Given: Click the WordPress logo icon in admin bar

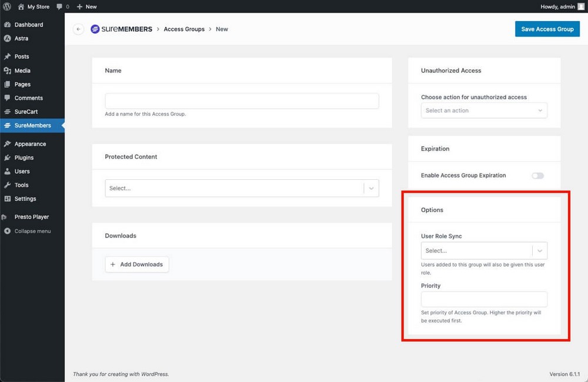Looking at the screenshot, I should tap(6, 6).
